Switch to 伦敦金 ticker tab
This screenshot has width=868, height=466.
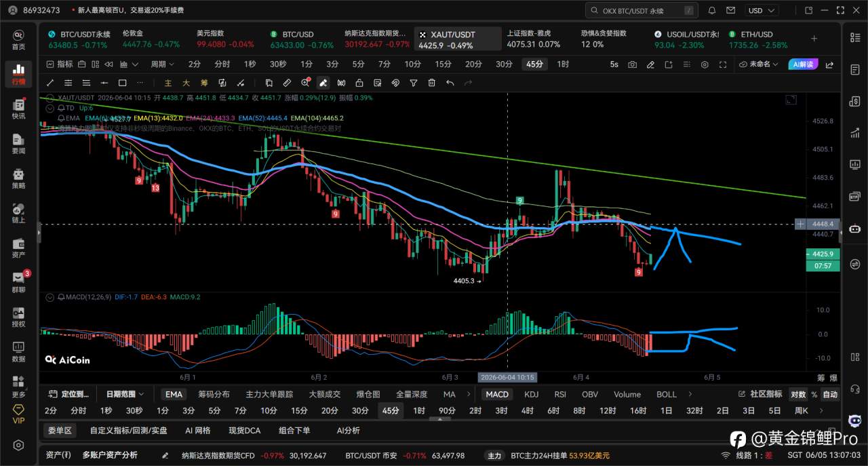[151, 39]
